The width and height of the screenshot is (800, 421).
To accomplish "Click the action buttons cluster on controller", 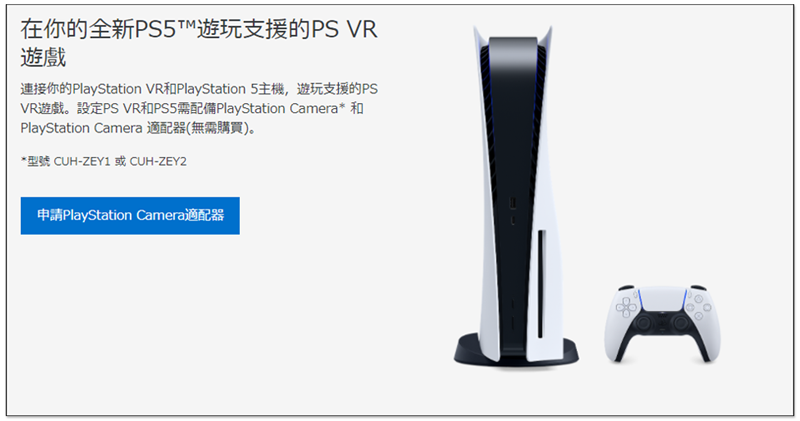I will coord(698,307).
